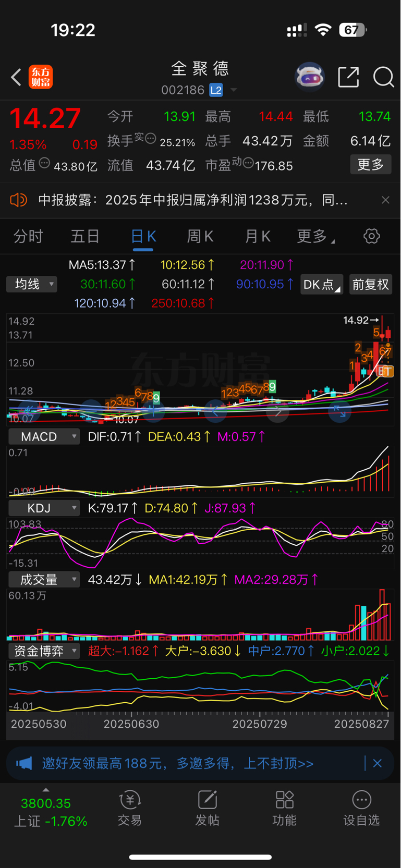The width and height of the screenshot is (401, 868).
Task: Tap the MA1:42.19万 volume value
Action: [x=188, y=579]
